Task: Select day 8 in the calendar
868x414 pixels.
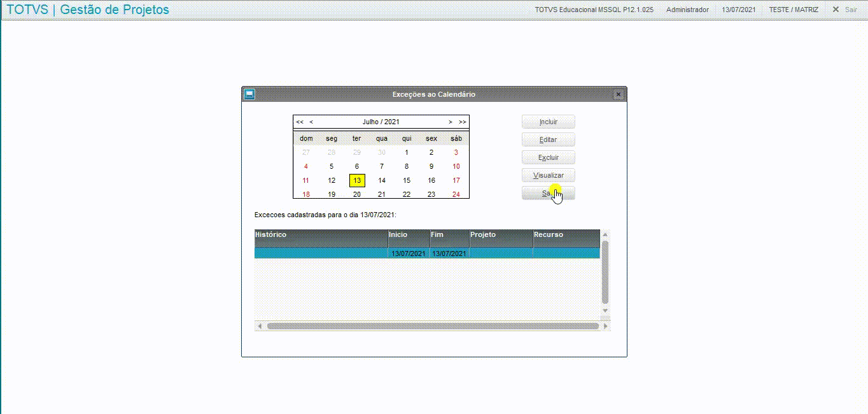Action: [x=407, y=166]
